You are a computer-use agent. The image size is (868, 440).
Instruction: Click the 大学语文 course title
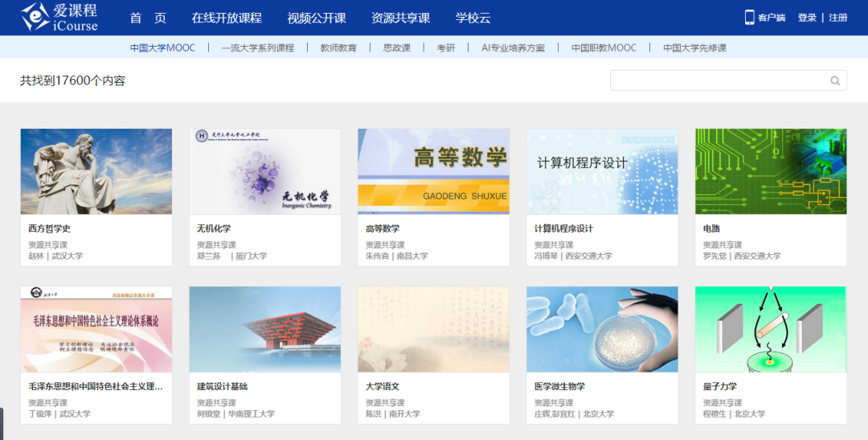click(x=383, y=386)
